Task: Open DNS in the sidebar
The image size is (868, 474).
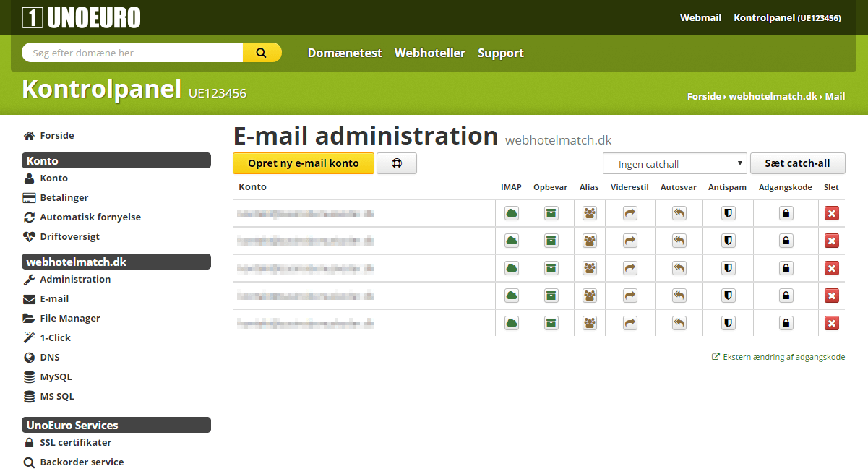Action: click(x=41, y=358)
